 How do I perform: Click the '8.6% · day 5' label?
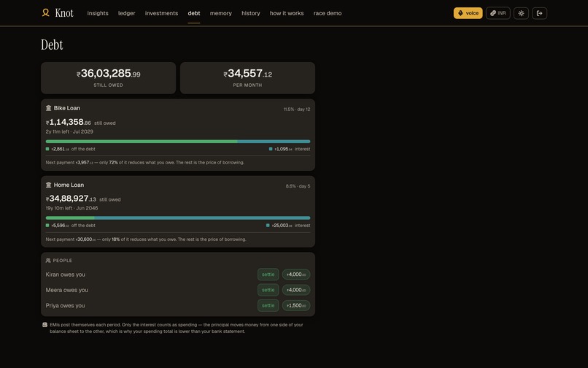[298, 186]
